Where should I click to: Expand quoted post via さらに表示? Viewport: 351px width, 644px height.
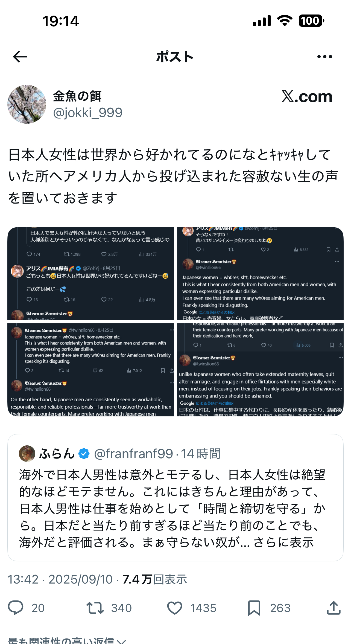(284, 542)
